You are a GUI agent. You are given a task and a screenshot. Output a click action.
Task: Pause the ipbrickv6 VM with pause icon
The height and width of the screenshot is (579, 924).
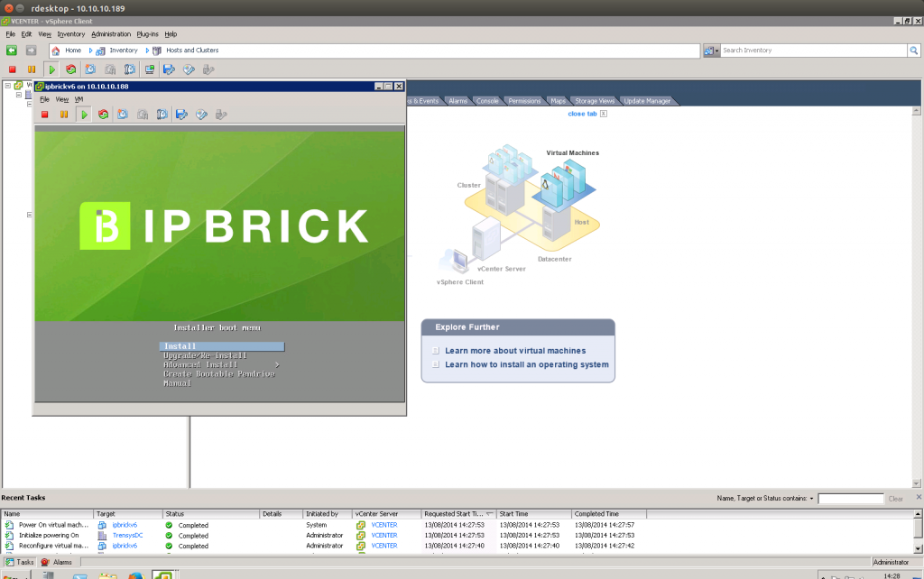63,114
